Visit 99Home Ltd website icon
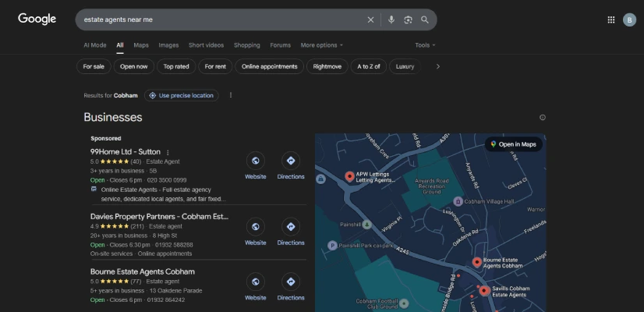Image resolution: width=644 pixels, height=312 pixels. 256,161
